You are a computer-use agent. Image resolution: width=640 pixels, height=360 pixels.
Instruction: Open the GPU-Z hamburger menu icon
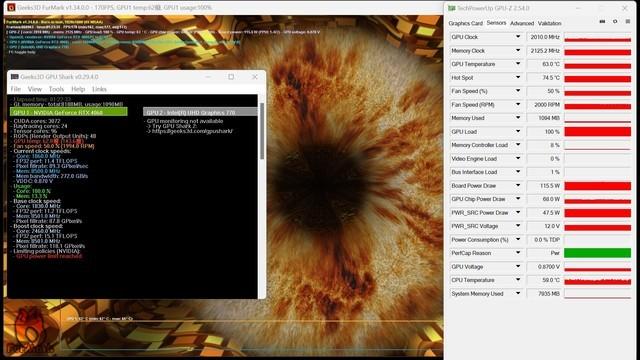tap(628, 22)
